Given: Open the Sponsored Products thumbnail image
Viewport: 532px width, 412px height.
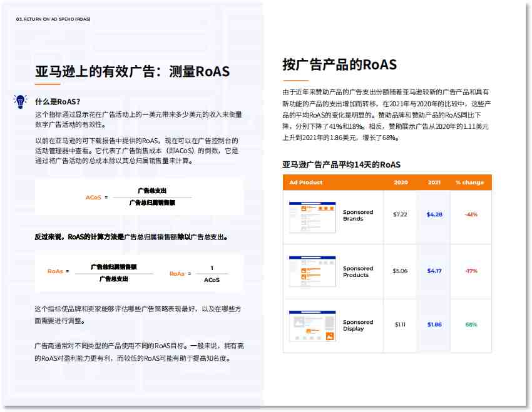Looking at the screenshot, I should point(312,271).
